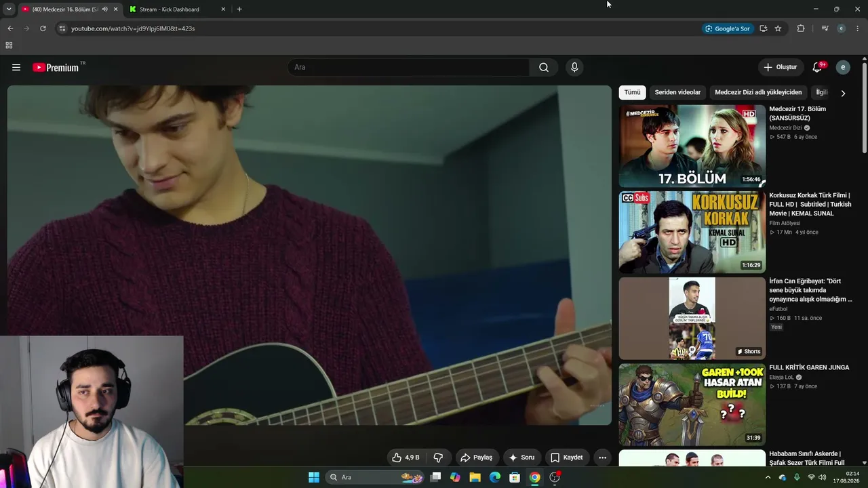Install app icon in address bar
This screenshot has height=488, width=868.
763,28
